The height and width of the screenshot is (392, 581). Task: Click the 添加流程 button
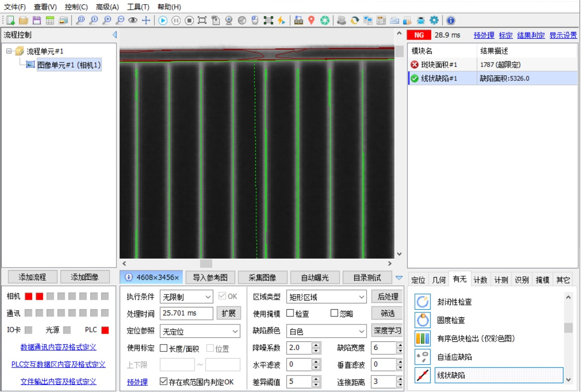click(x=33, y=277)
